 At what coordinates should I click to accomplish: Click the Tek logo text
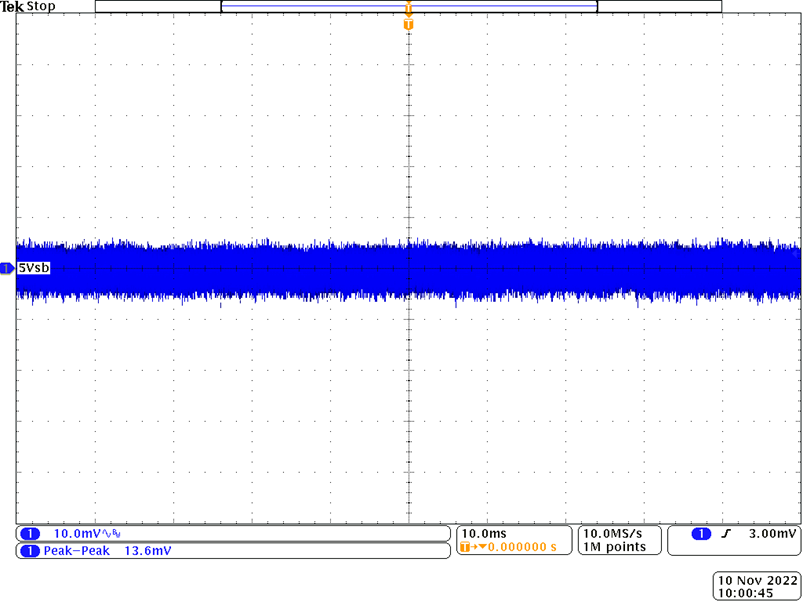[11, 7]
